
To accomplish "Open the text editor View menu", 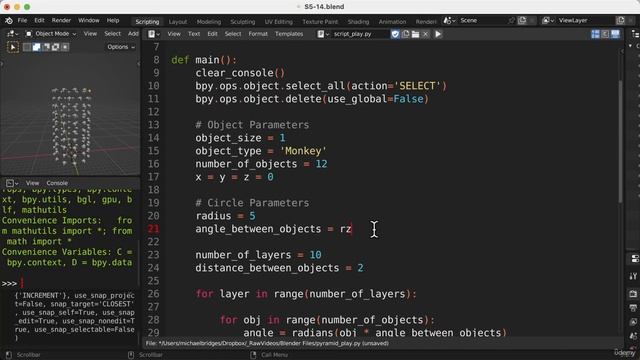I will click(x=174, y=34).
